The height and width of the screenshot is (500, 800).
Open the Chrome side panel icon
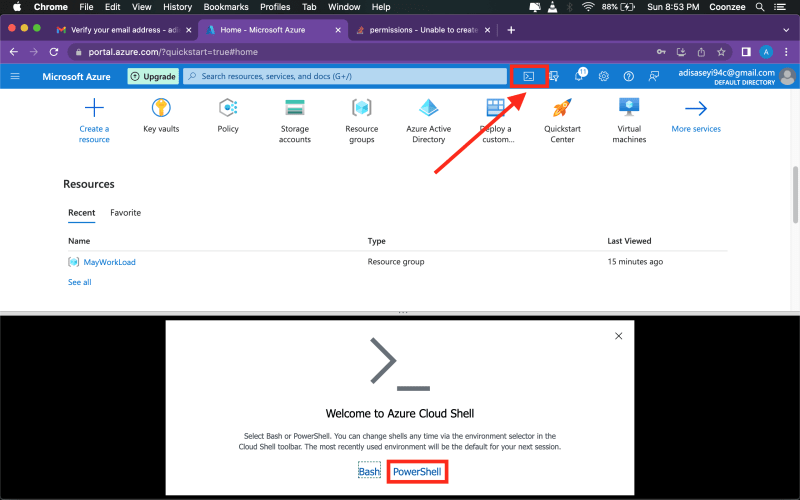(746, 52)
